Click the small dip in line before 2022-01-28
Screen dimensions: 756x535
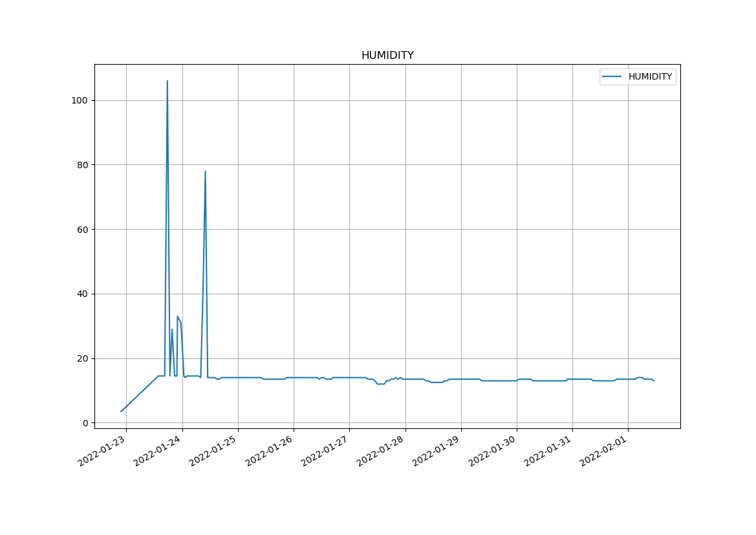click(x=381, y=384)
